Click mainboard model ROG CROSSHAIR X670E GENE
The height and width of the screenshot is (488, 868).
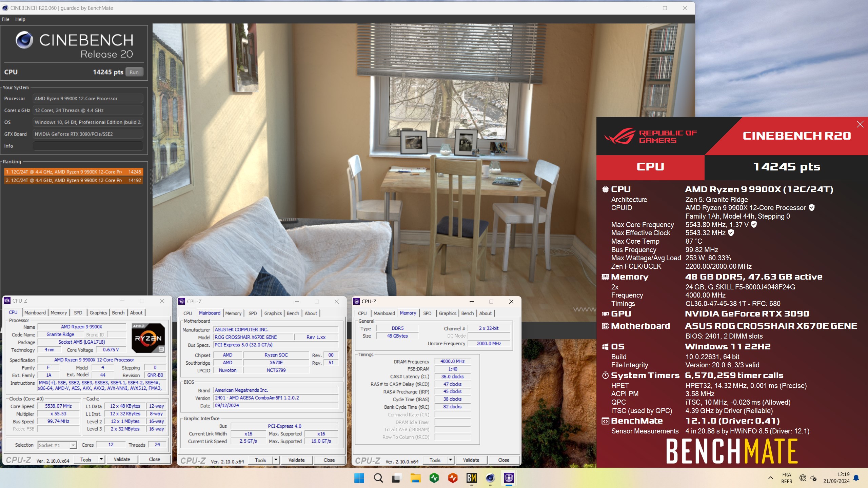tap(253, 337)
